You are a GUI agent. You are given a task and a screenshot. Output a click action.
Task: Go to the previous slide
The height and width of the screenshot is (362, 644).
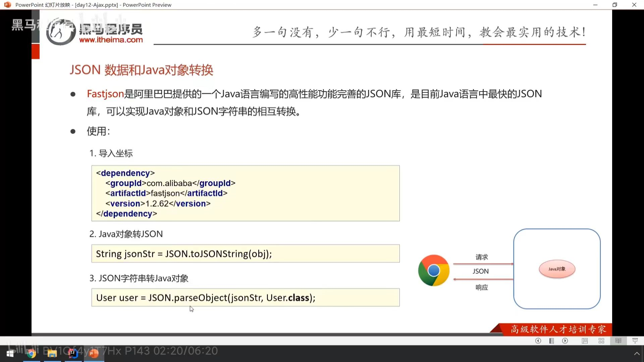pyautogui.click(x=538, y=341)
